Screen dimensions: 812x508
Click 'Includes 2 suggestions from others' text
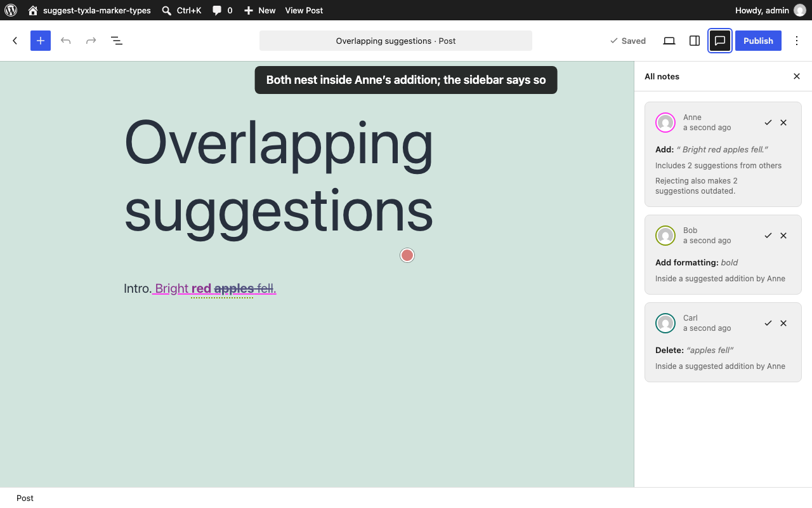pyautogui.click(x=718, y=166)
